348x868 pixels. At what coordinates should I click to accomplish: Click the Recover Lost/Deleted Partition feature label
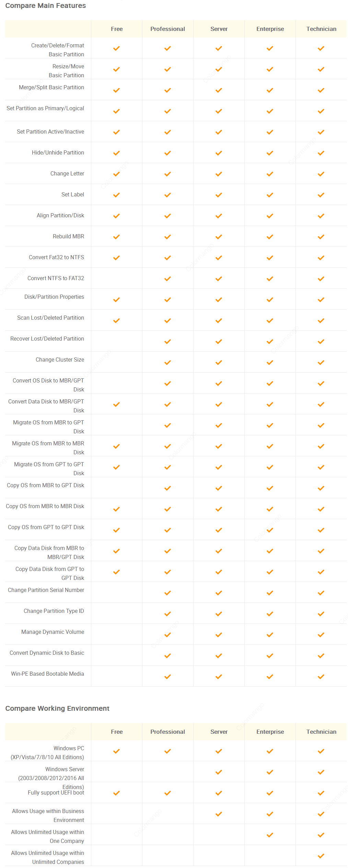47,339
